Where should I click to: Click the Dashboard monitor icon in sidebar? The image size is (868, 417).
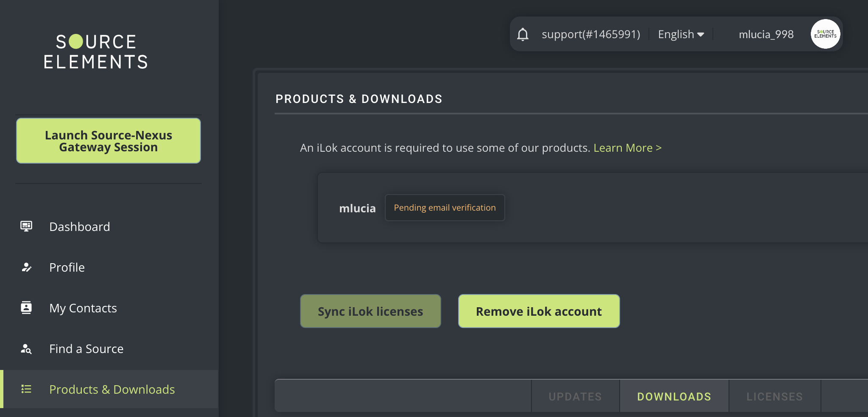pyautogui.click(x=26, y=226)
